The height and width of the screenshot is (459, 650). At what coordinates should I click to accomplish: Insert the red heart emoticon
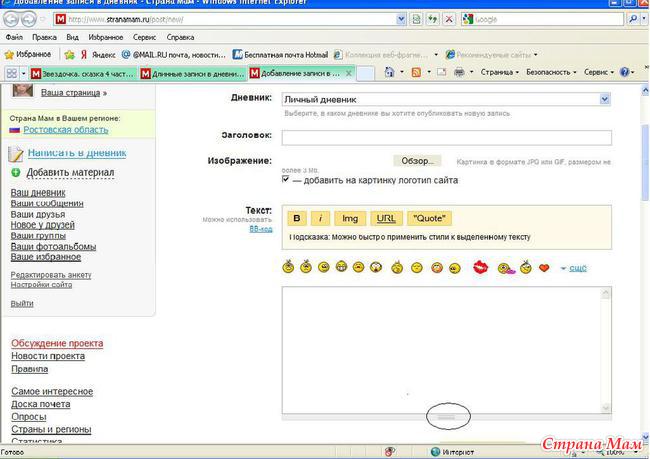[x=544, y=268]
